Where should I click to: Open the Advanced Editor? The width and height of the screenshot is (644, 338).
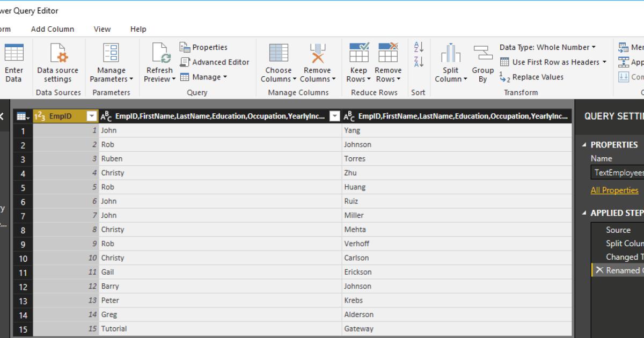[x=215, y=62]
